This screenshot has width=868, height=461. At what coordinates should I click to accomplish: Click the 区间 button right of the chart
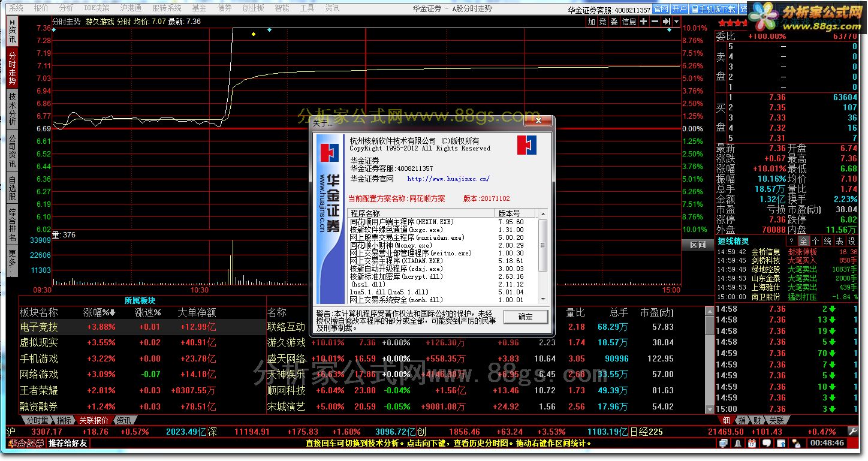(x=698, y=245)
